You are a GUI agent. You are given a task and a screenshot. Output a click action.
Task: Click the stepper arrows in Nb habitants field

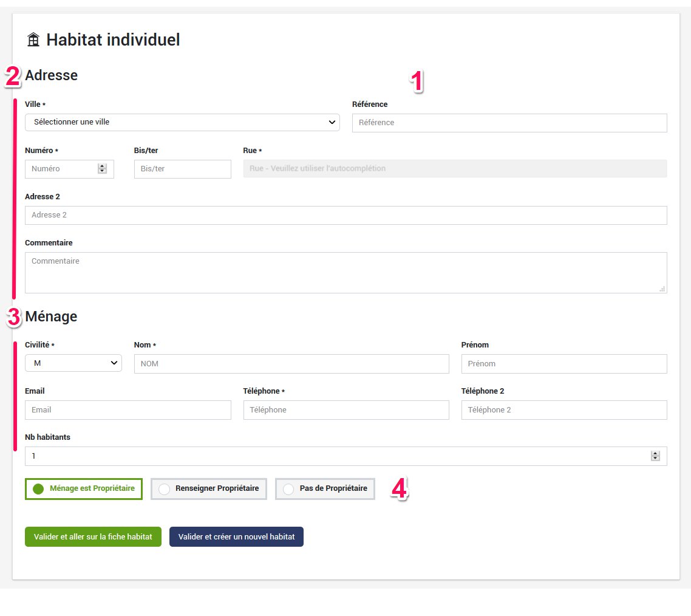click(x=655, y=456)
